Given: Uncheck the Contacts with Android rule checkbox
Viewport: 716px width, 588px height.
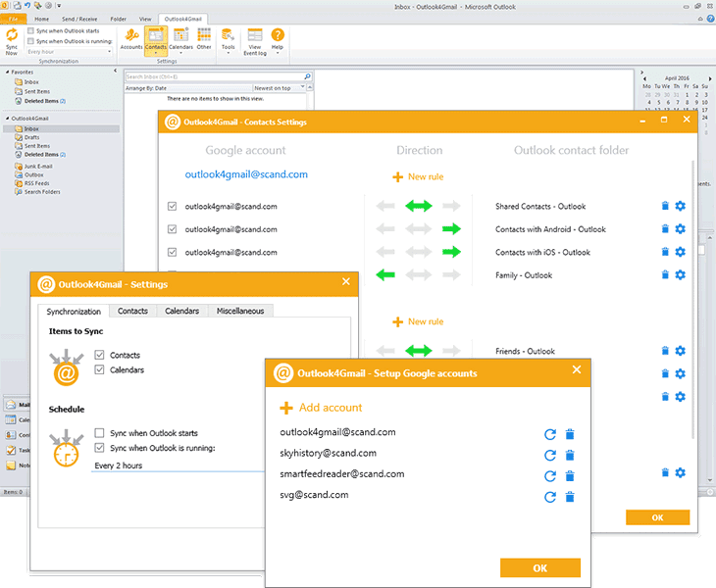Looking at the screenshot, I should tap(173, 229).
